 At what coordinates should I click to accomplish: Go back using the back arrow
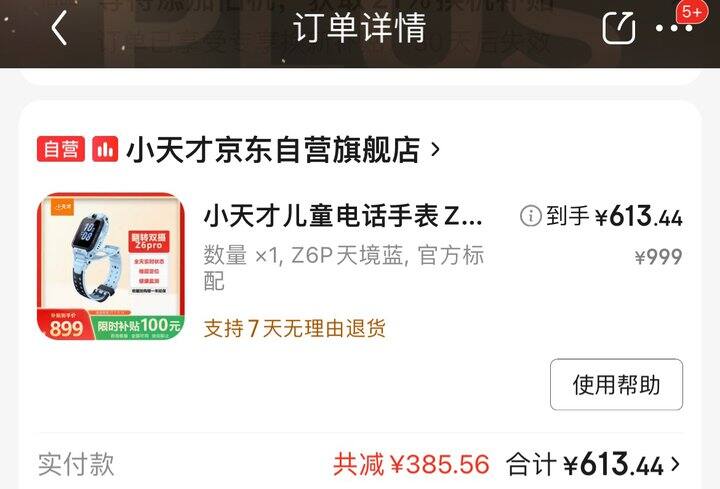click(60, 28)
